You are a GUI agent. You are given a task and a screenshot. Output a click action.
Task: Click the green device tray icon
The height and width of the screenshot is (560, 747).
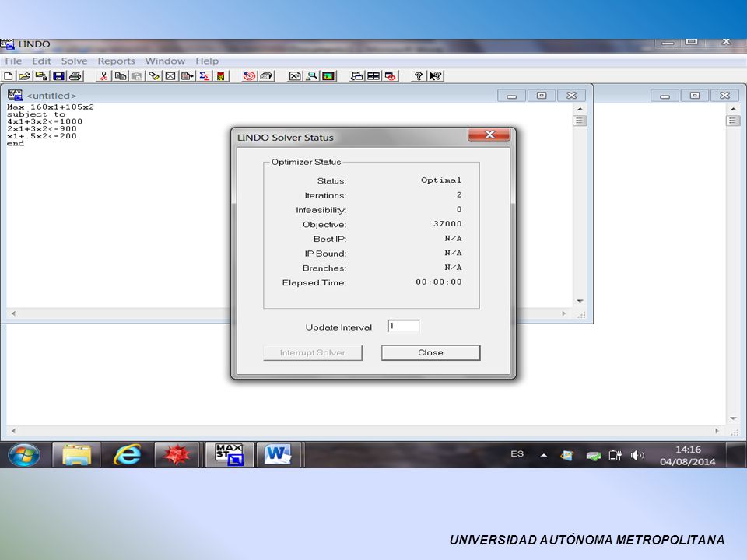[594, 457]
